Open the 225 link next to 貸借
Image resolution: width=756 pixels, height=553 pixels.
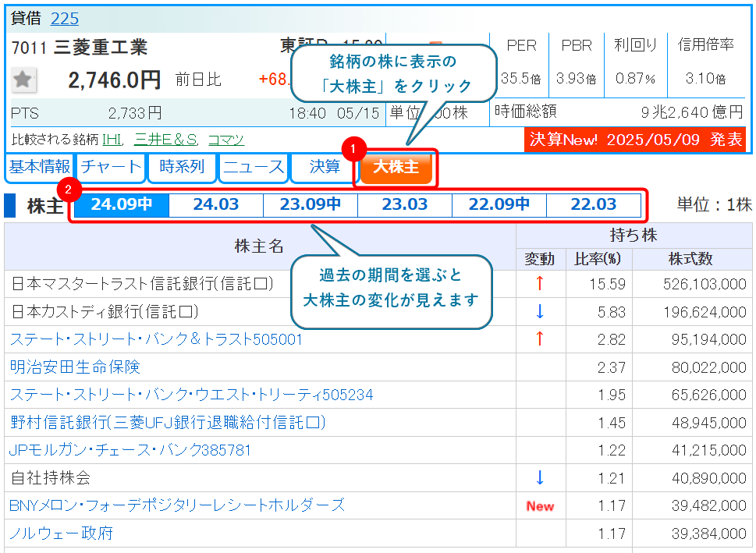point(64,18)
